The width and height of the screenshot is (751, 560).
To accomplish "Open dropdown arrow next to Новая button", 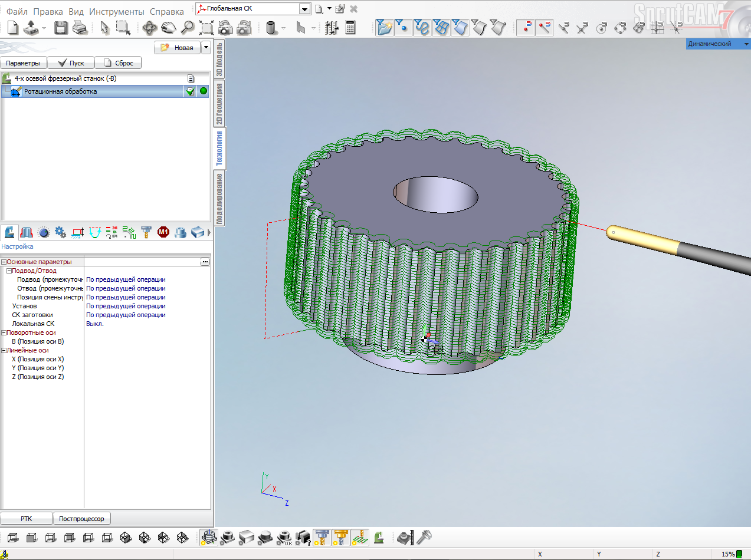I will (x=206, y=48).
